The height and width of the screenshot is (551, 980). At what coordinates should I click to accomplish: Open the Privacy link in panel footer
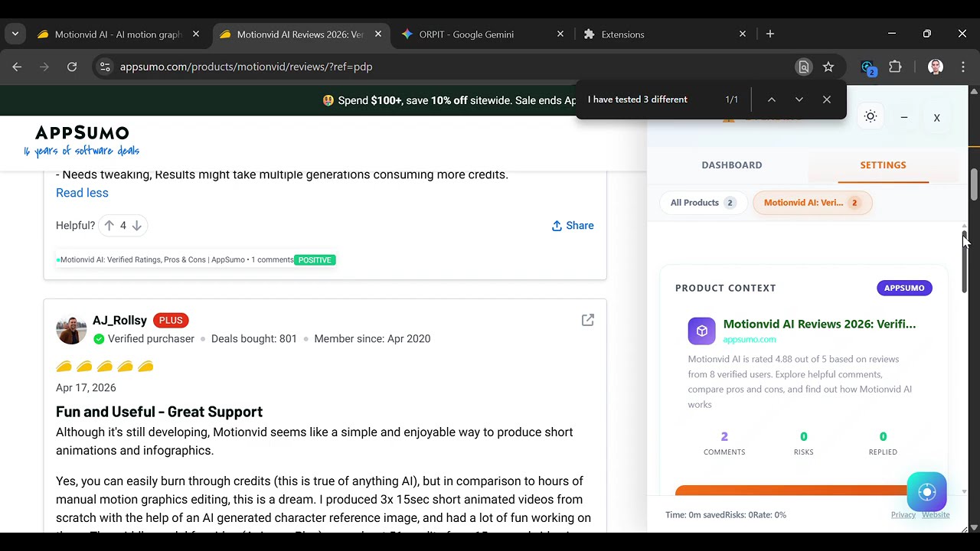903,515
